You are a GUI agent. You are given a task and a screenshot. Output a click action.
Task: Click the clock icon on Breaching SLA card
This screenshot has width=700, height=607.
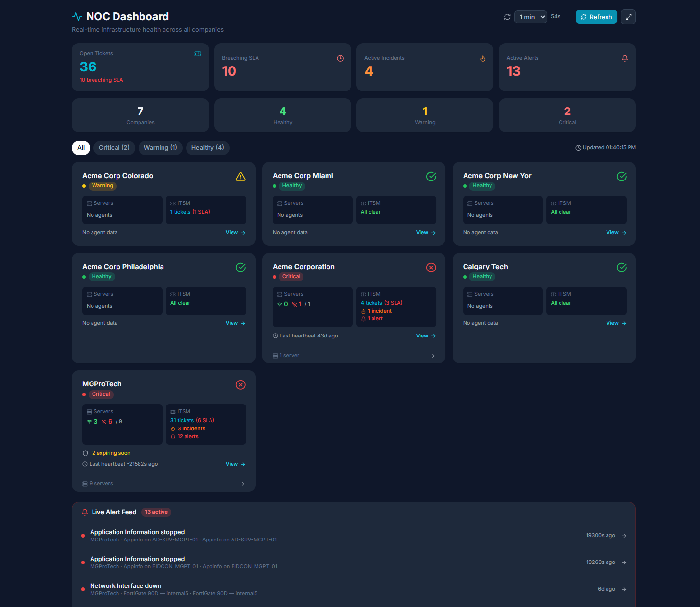(340, 58)
